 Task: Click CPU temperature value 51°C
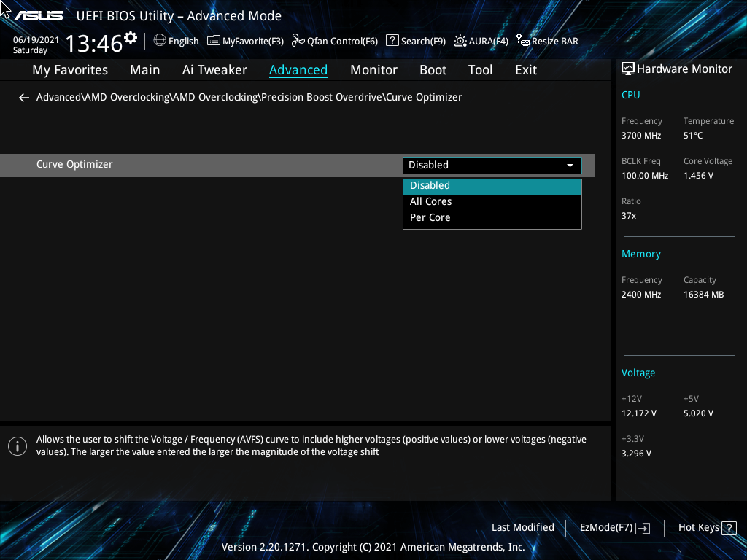pos(693,136)
